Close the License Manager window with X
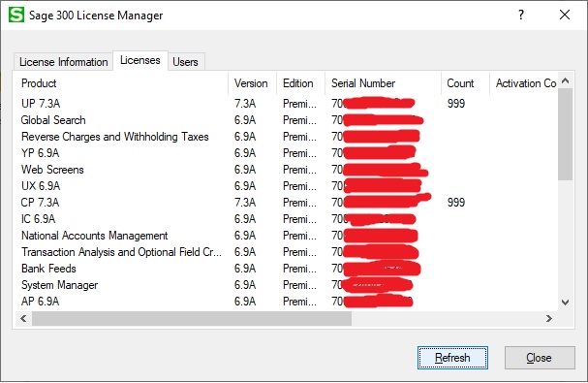The width and height of the screenshot is (588, 383). (565, 15)
